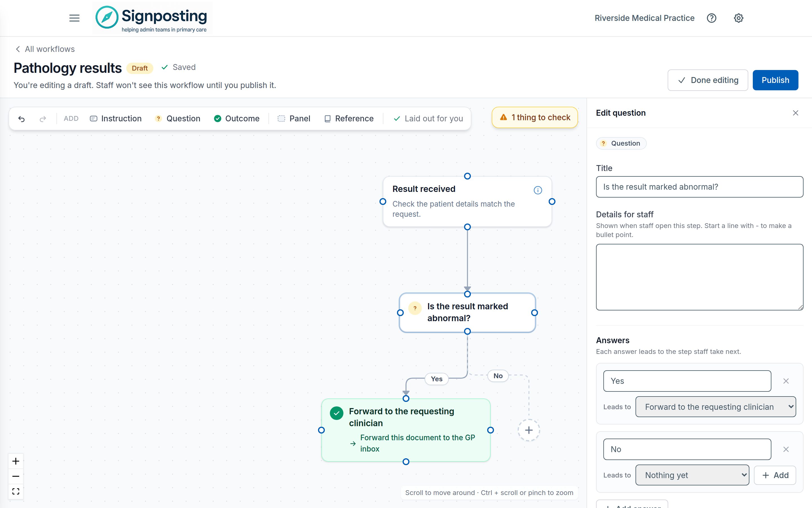Click the undo arrow in toolbar

tap(21, 119)
